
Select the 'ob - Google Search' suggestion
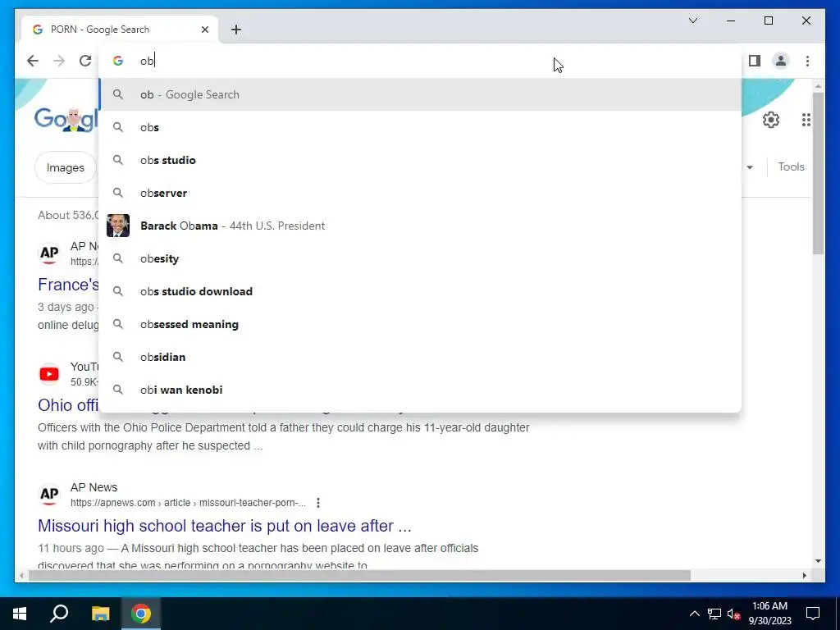421,95
